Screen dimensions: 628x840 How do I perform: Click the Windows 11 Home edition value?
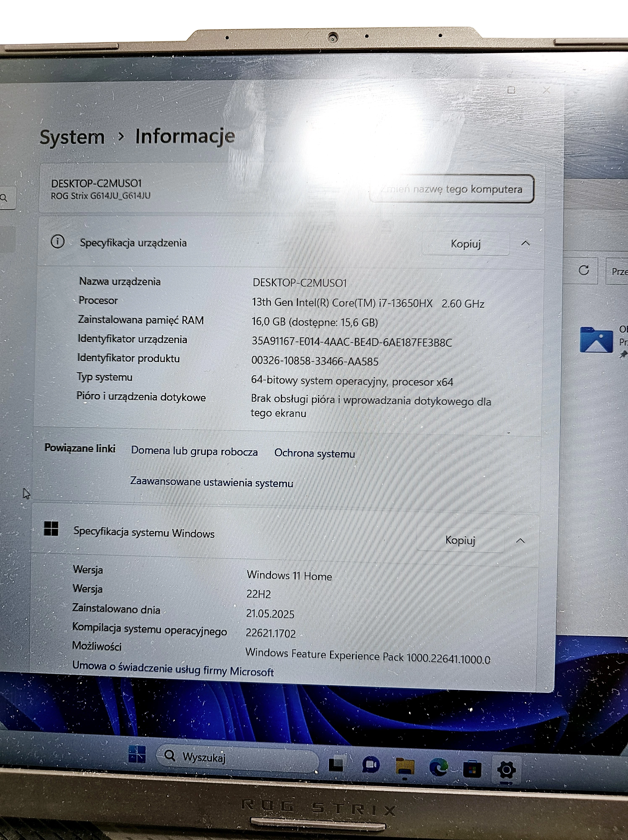(x=289, y=575)
